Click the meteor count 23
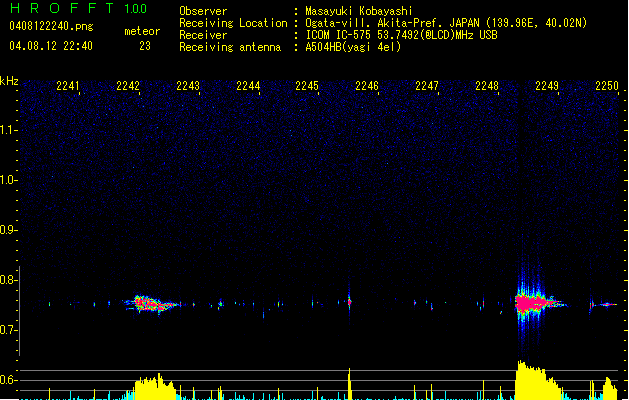The height and width of the screenshot is (400, 629). (x=145, y=46)
